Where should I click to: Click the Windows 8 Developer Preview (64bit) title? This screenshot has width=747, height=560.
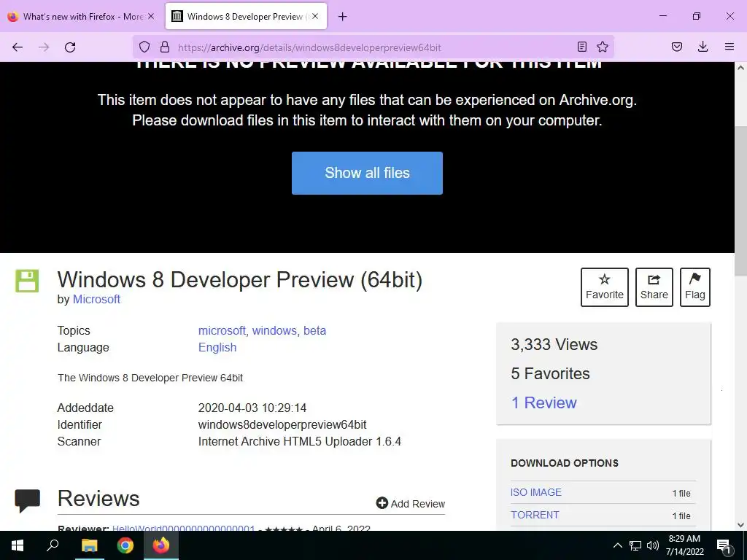[239, 279]
